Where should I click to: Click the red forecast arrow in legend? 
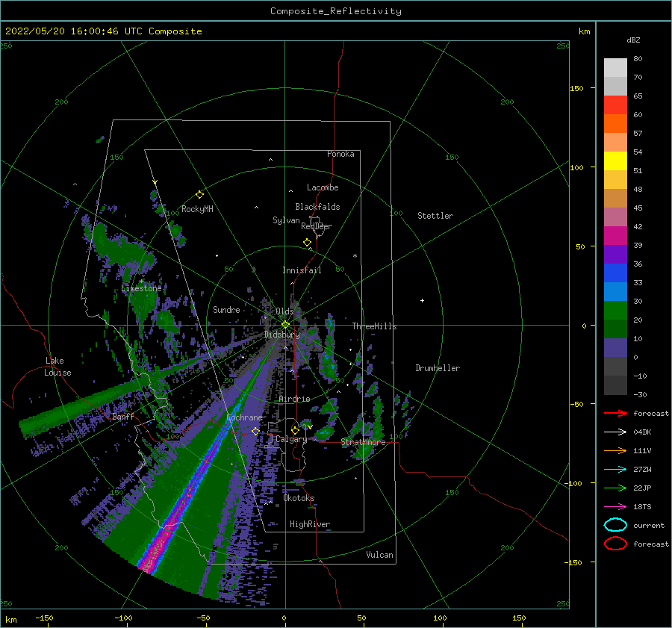coord(615,413)
